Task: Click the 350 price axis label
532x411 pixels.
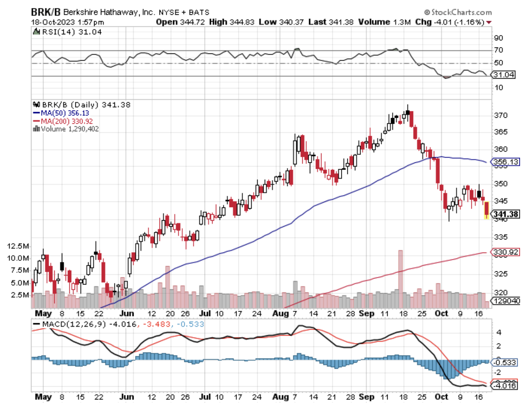Action: click(x=501, y=184)
